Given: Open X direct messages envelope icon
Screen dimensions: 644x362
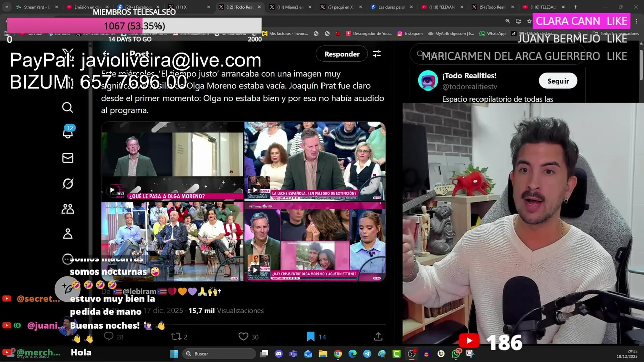Looking at the screenshot, I should click(68, 158).
